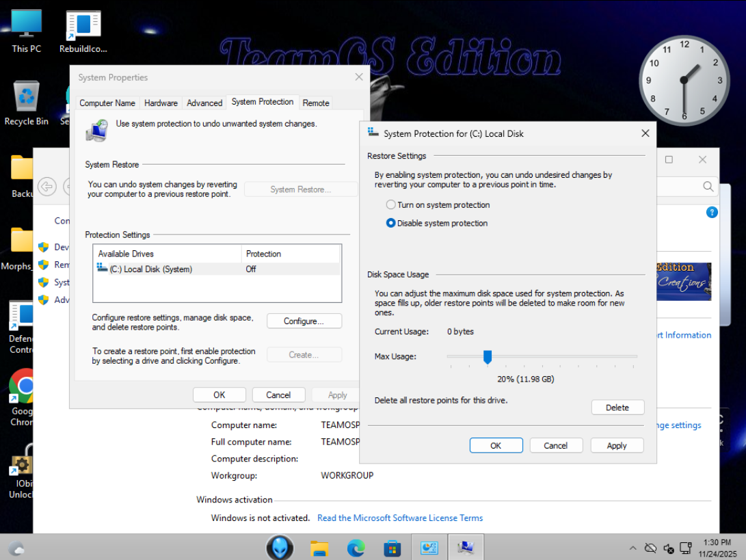
Task: Click OK in System Protection dialog
Action: coord(496,445)
